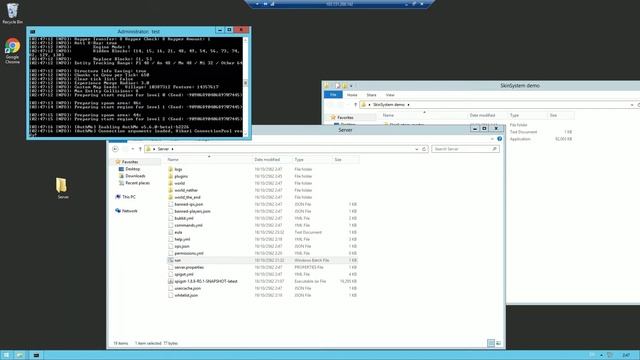640x360 pixels.
Task: Select the plugins folder
Action: (181, 176)
